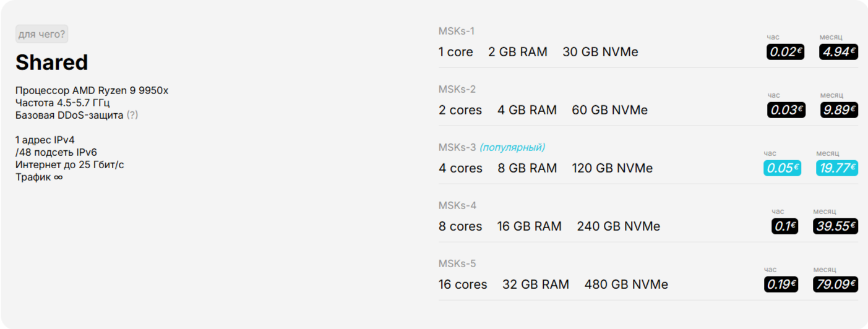Select MSKs-4 monthly price 39.55€
Viewport: 868px width, 329px height.
point(836,226)
